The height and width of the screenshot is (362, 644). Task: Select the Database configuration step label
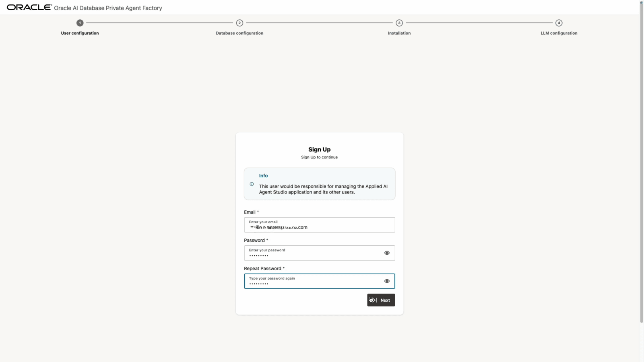coord(239,33)
